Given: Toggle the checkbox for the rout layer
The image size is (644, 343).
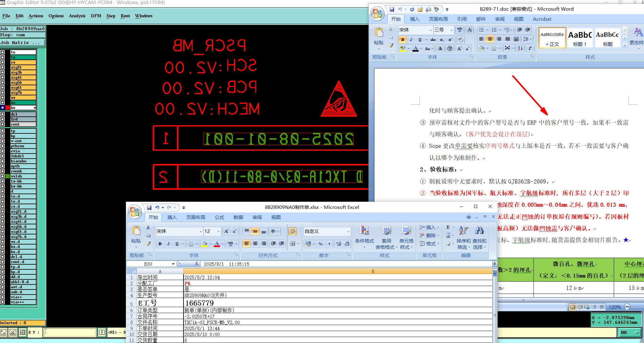Looking at the screenshot, I should (3, 124).
